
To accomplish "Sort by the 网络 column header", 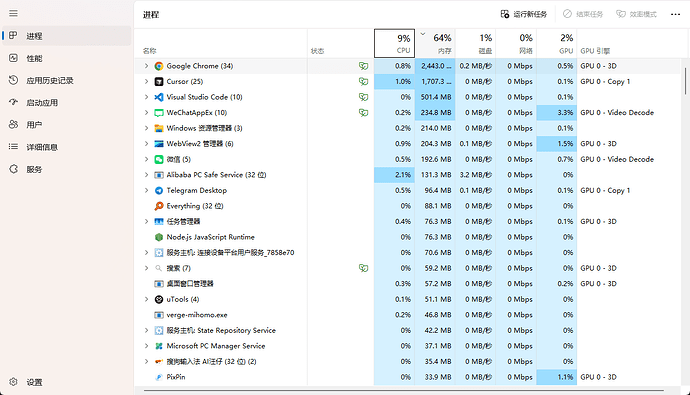I will pyautogui.click(x=516, y=44).
